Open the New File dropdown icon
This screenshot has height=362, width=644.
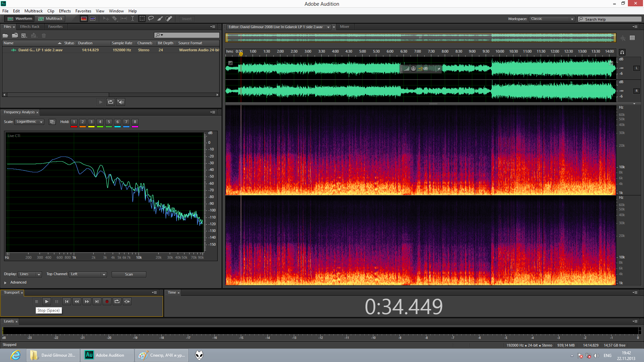point(24,36)
